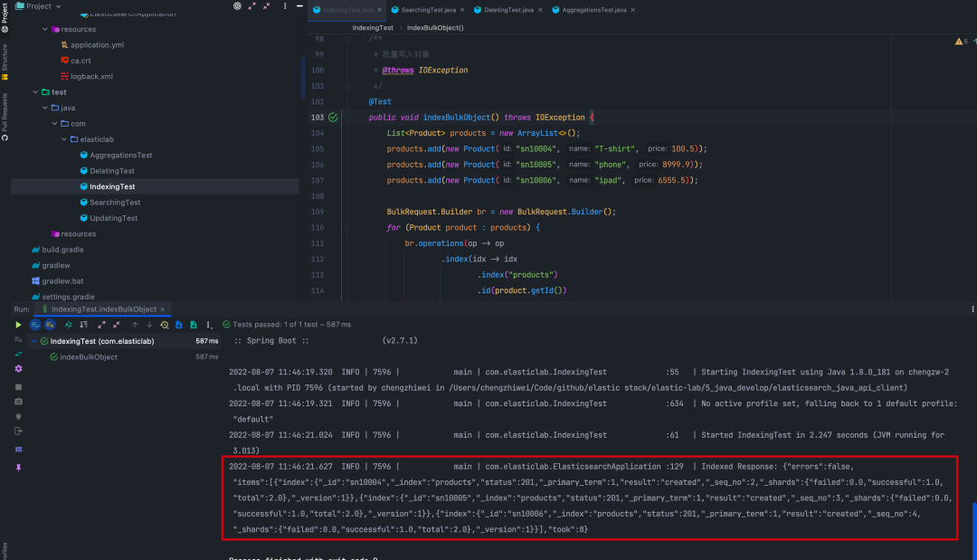
Task: Open UpdatingTest in the project tree
Action: click(x=113, y=218)
